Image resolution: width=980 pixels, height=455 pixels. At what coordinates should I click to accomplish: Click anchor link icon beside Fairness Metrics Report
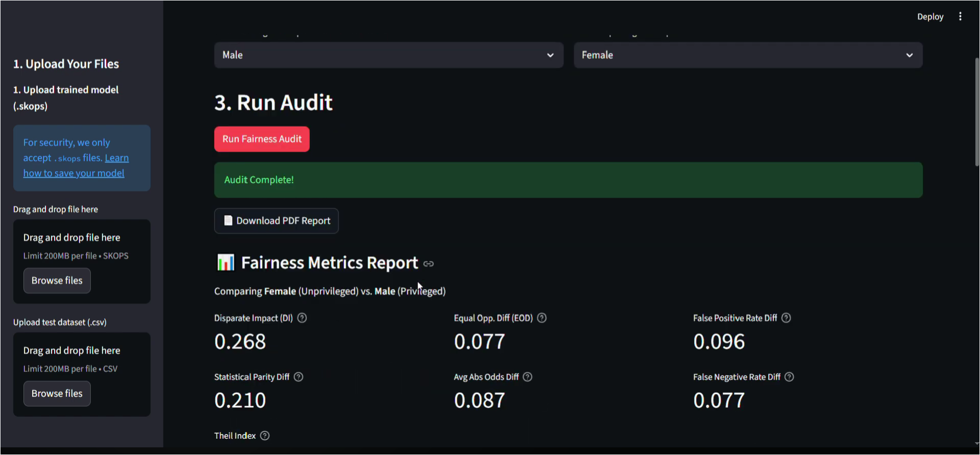(429, 264)
